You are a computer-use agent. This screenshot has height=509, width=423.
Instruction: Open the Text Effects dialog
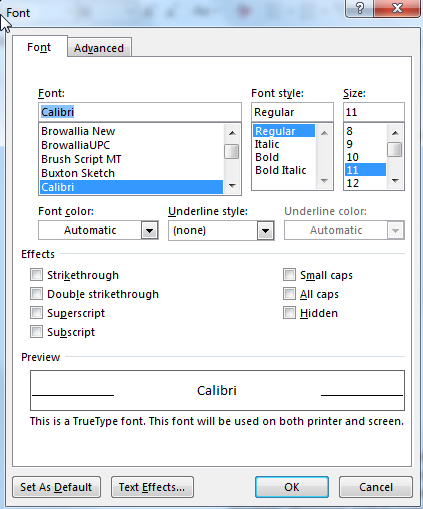(x=152, y=487)
